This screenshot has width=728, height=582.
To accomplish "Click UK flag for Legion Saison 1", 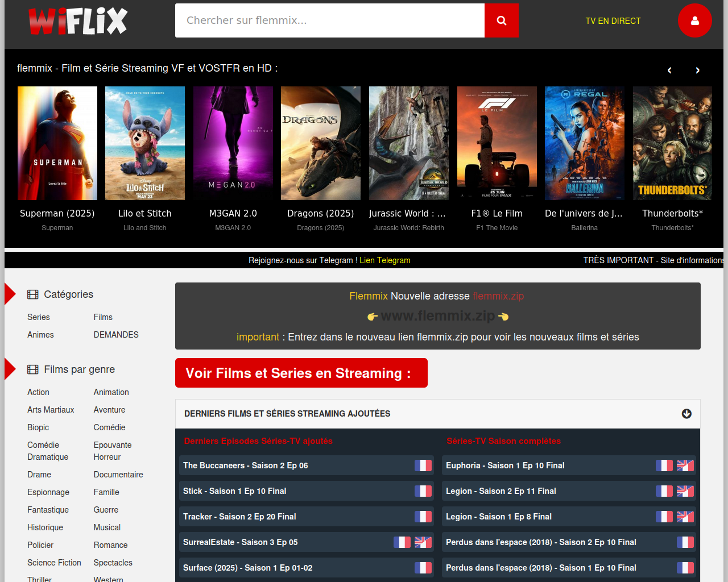I will click(x=685, y=517).
